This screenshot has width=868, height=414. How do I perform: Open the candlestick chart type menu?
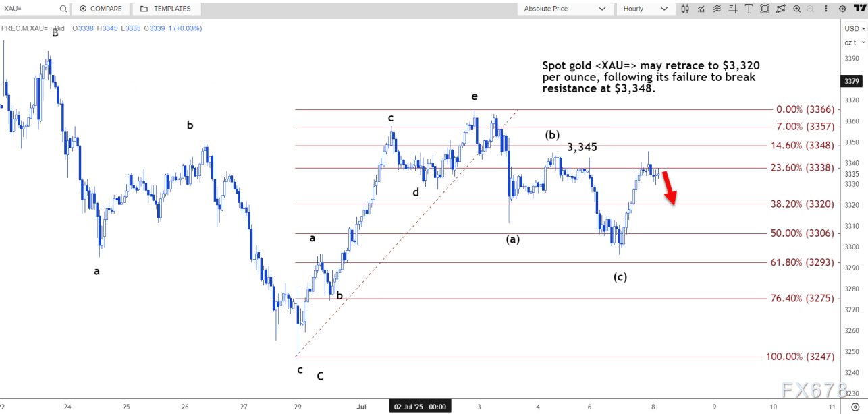pos(685,9)
